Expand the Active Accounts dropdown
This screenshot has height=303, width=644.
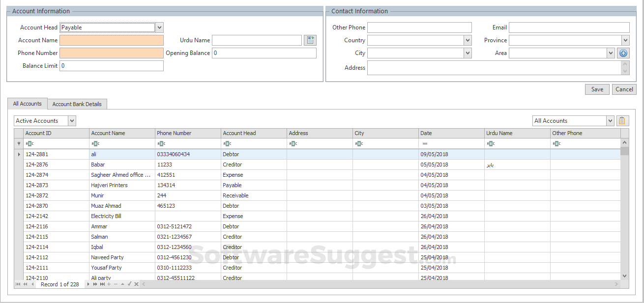(72, 120)
